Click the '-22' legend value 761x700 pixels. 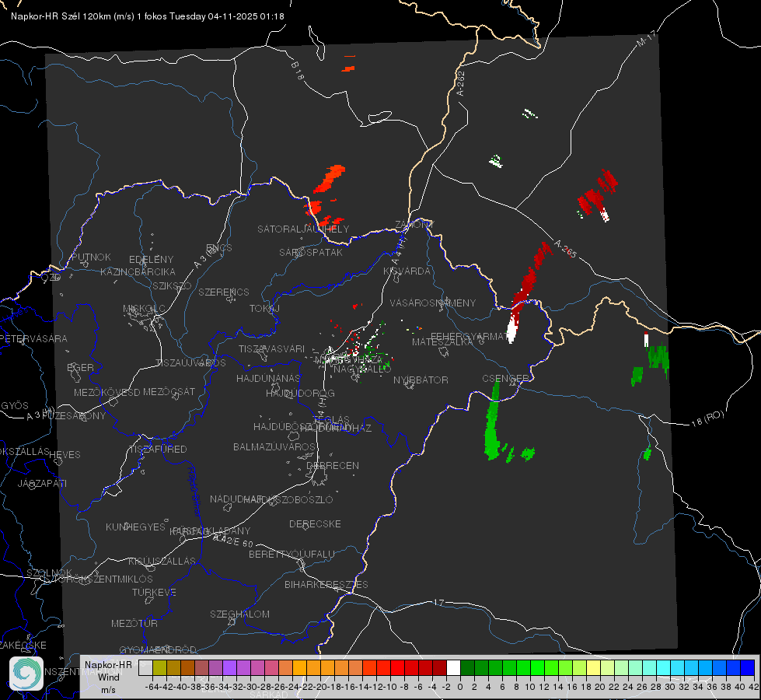(305, 687)
